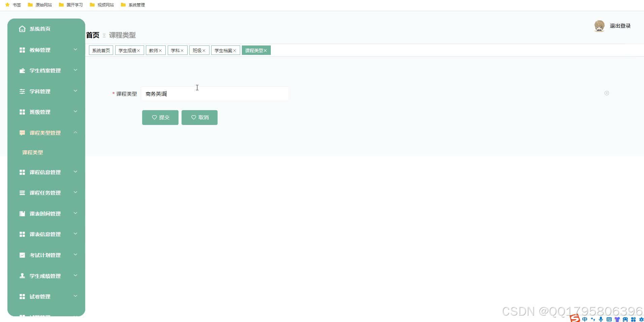Click the grid icon beside 教师管理
Screen dimensions: 644x322
tap(22, 50)
